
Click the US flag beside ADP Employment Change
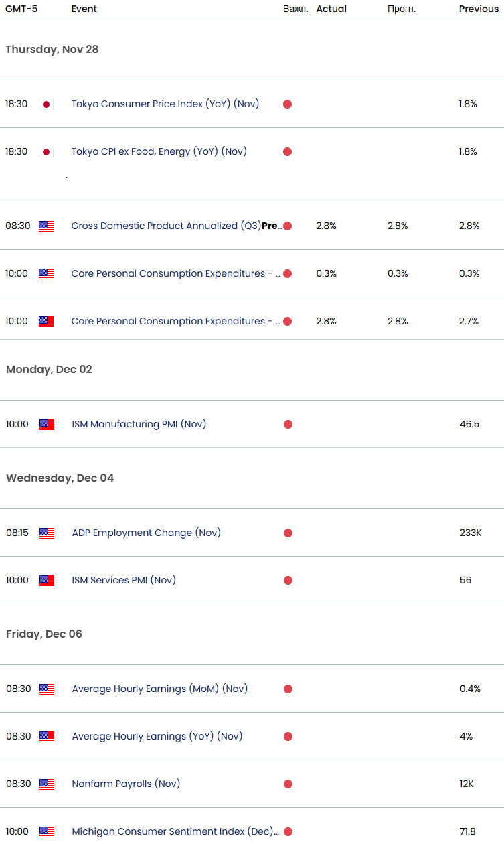pyautogui.click(x=46, y=533)
